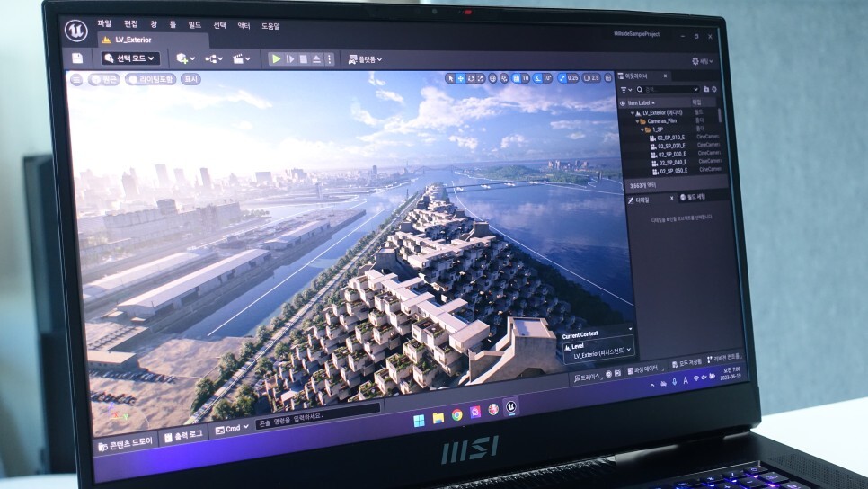Select the Translate move gizmo tool

460,78
